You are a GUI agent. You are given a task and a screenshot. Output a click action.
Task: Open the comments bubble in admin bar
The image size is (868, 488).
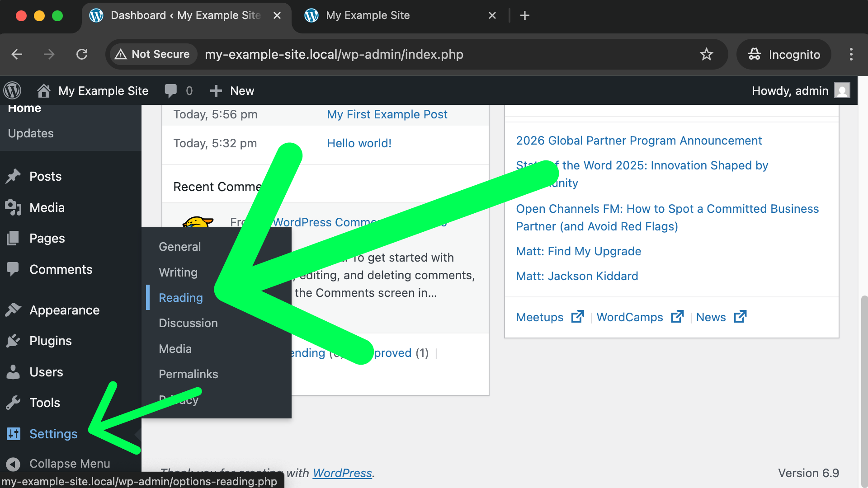tap(171, 91)
